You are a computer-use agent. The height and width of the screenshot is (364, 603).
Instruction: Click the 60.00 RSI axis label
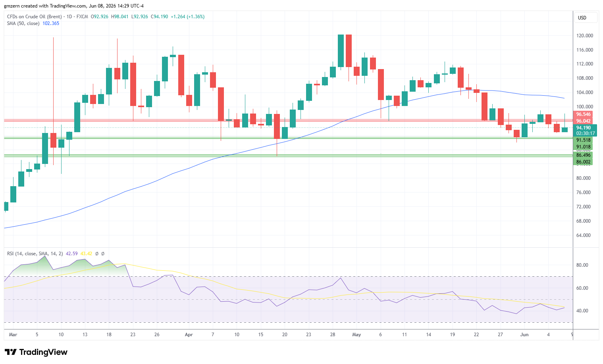click(x=582, y=288)
